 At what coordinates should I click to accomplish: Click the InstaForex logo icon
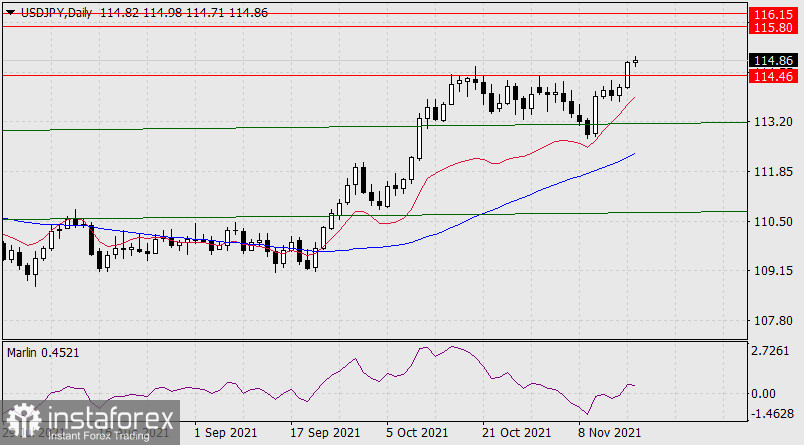point(21,418)
